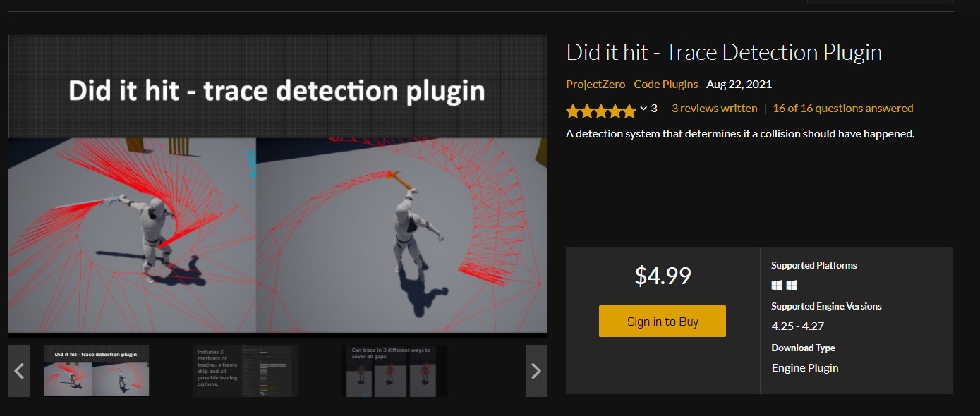Click the main preview image
This screenshot has width=980, height=416.
[277, 183]
